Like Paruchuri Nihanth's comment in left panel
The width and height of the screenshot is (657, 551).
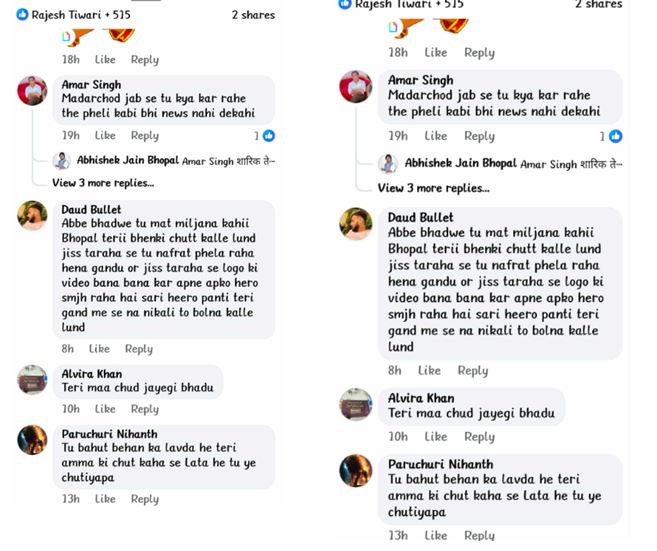point(105,499)
